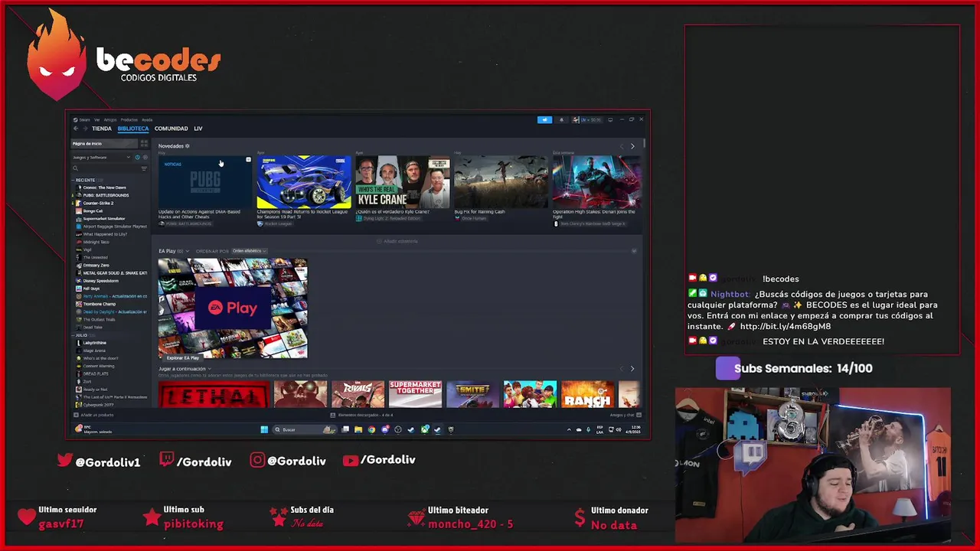
Task: Open the SMITE game tile
Action: 472,394
